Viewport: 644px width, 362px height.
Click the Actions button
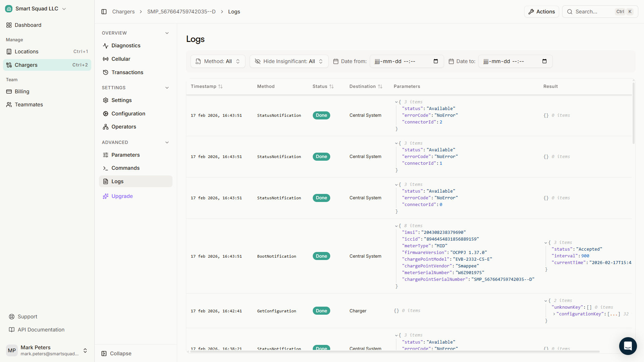[541, 11]
